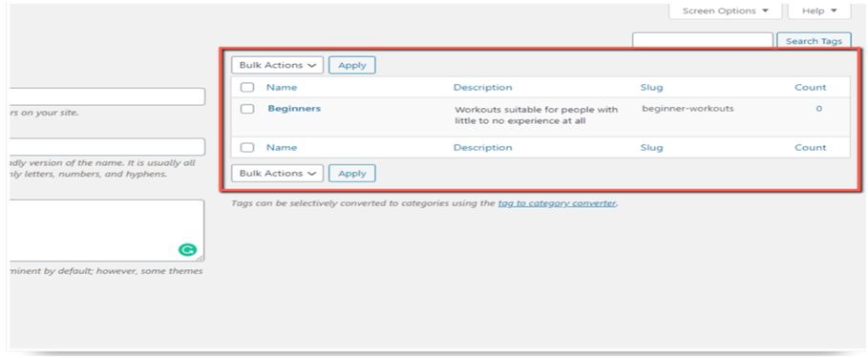Open the Help tab

click(819, 11)
